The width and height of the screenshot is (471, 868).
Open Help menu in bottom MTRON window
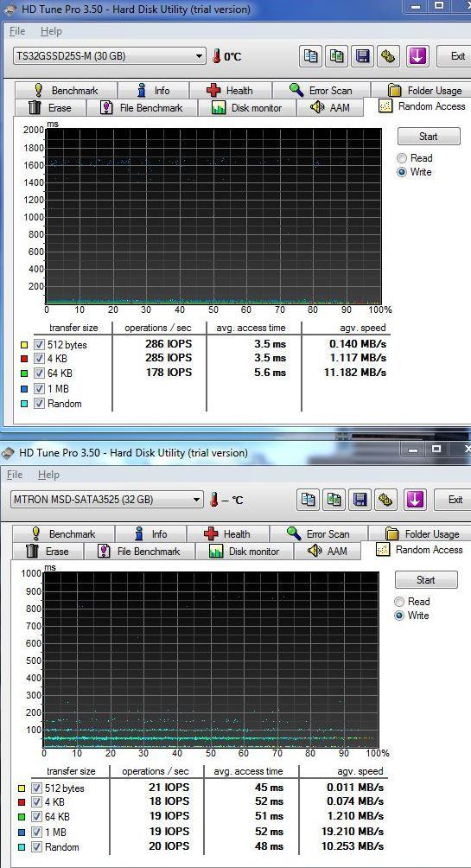[x=48, y=475]
